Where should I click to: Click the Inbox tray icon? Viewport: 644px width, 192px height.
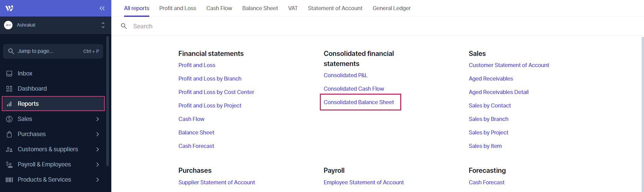click(9, 73)
